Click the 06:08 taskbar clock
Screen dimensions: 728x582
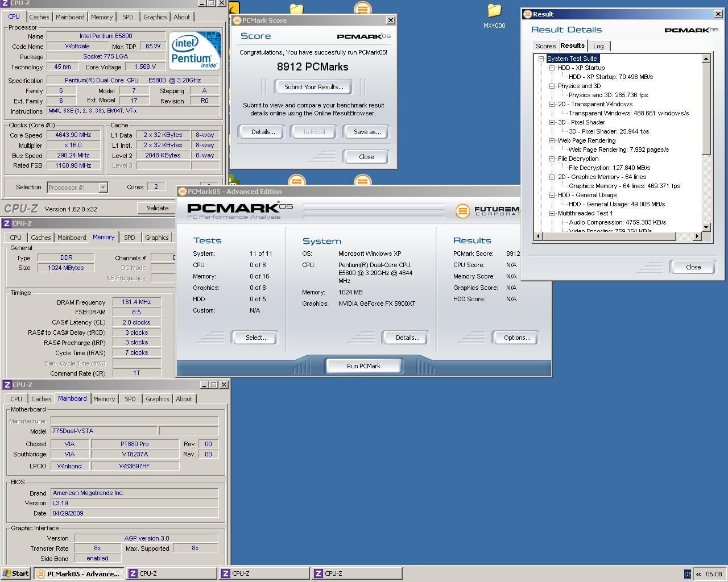pyautogui.click(x=714, y=574)
